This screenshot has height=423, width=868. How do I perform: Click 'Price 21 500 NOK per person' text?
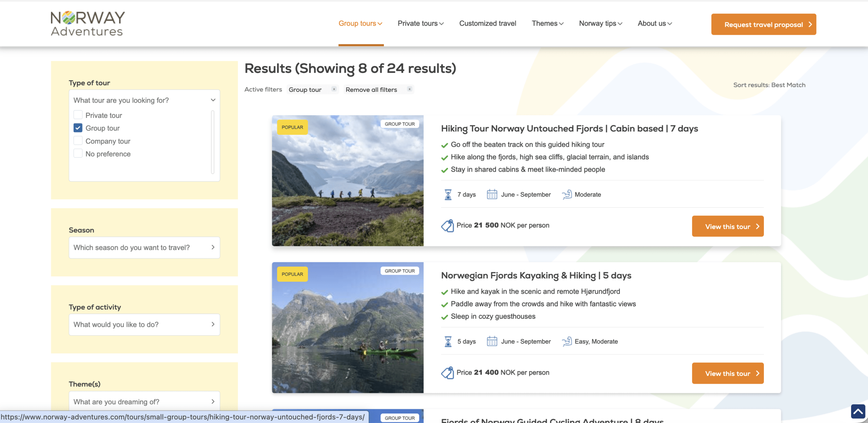point(503,225)
